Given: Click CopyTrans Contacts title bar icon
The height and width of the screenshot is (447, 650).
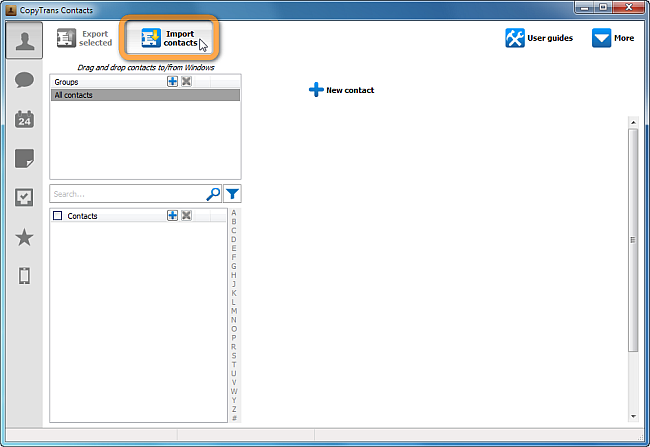Looking at the screenshot, I should [11, 10].
